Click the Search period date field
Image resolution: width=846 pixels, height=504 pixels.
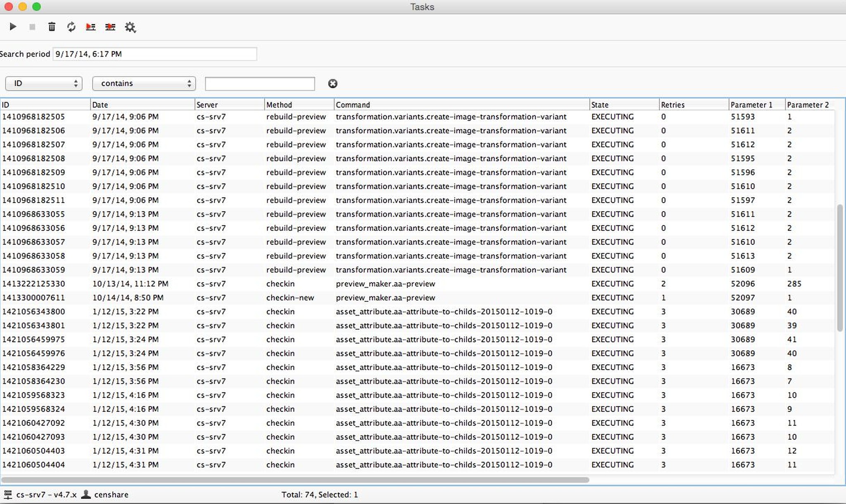click(154, 54)
